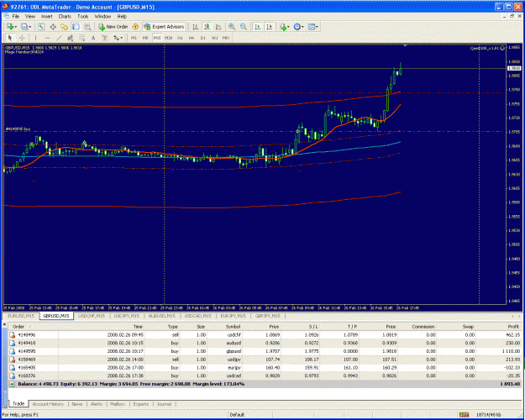Click the chart shift triangle marker

click(405, 45)
